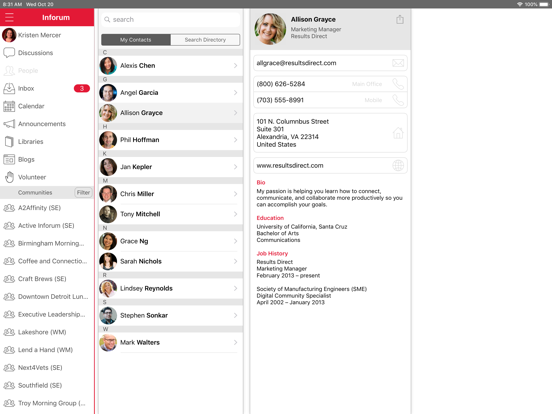This screenshot has height=414, width=552.
Task: Call Mobile number with phone icon
Action: [x=398, y=100]
